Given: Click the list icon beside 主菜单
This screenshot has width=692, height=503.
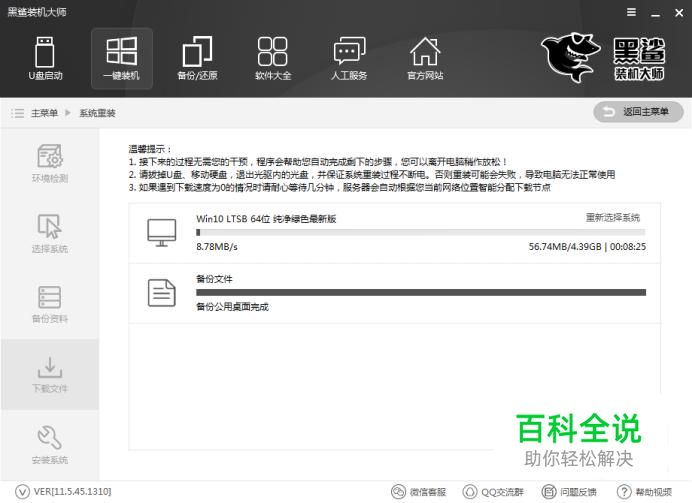Looking at the screenshot, I should point(18,113).
